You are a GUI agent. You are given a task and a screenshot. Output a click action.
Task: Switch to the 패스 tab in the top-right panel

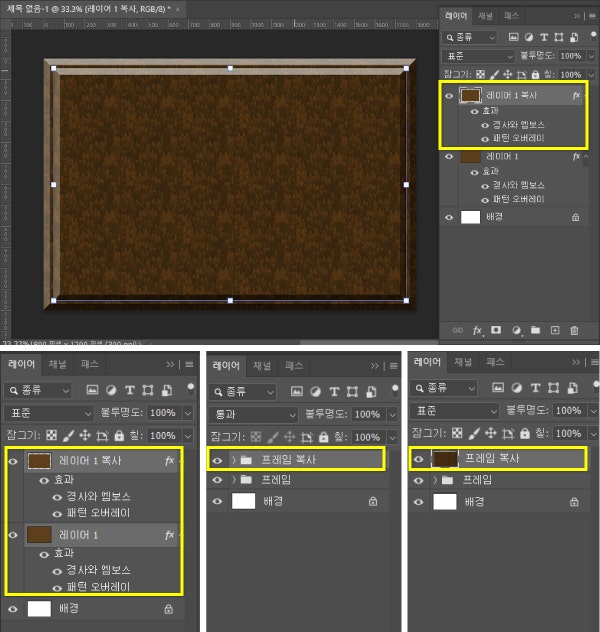point(511,16)
